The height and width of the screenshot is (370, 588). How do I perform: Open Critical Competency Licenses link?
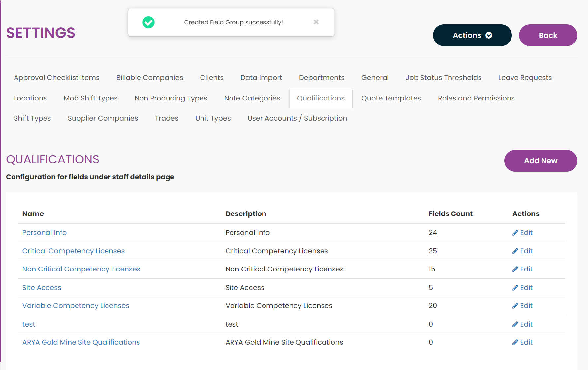pos(74,251)
